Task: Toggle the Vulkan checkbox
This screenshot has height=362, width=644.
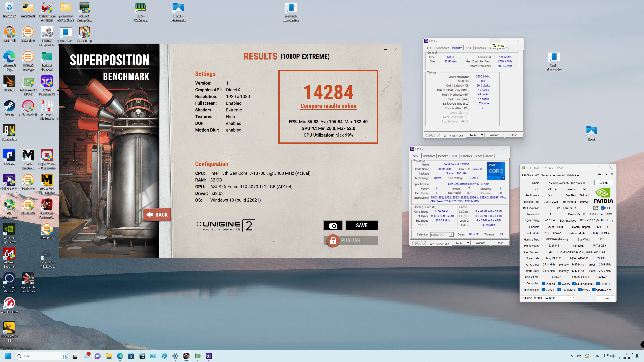Action: coord(543,290)
